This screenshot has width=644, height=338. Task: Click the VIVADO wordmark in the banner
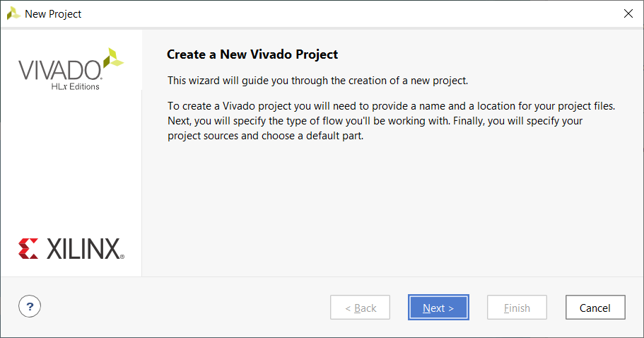60,70
